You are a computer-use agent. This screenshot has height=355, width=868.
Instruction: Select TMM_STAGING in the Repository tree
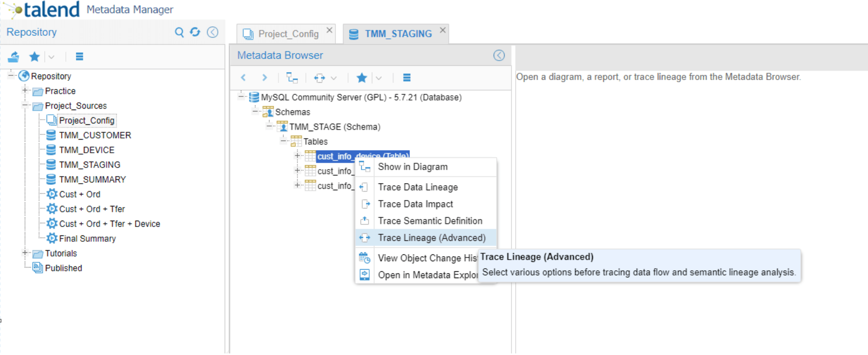click(x=90, y=165)
